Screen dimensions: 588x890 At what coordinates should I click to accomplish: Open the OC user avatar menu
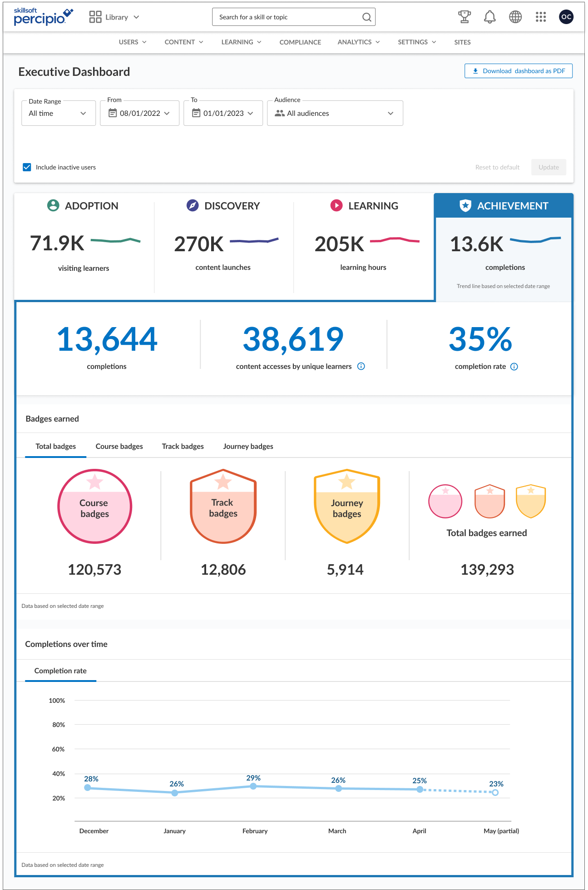tap(566, 17)
